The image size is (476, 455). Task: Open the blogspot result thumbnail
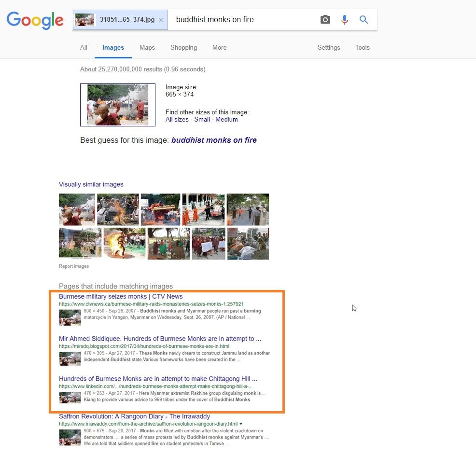70,358
